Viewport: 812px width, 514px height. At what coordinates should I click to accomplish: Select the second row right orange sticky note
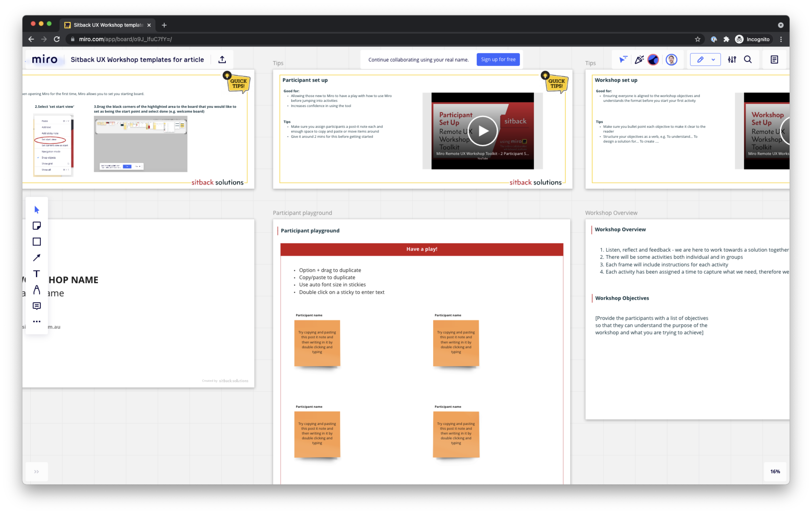pos(456,435)
